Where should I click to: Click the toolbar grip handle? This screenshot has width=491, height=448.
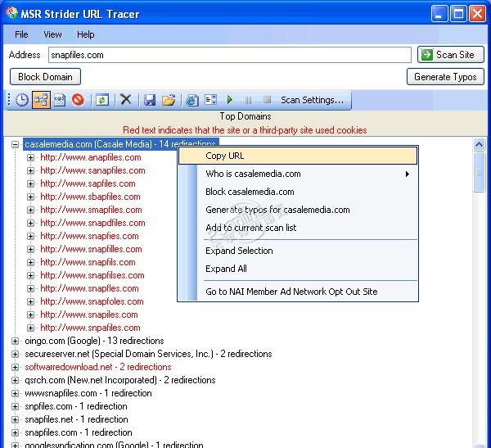(9, 100)
